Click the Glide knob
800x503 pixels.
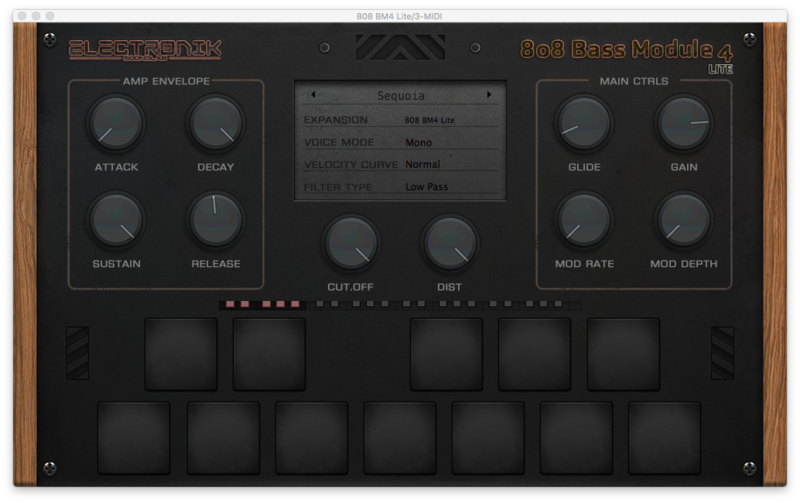pos(584,123)
